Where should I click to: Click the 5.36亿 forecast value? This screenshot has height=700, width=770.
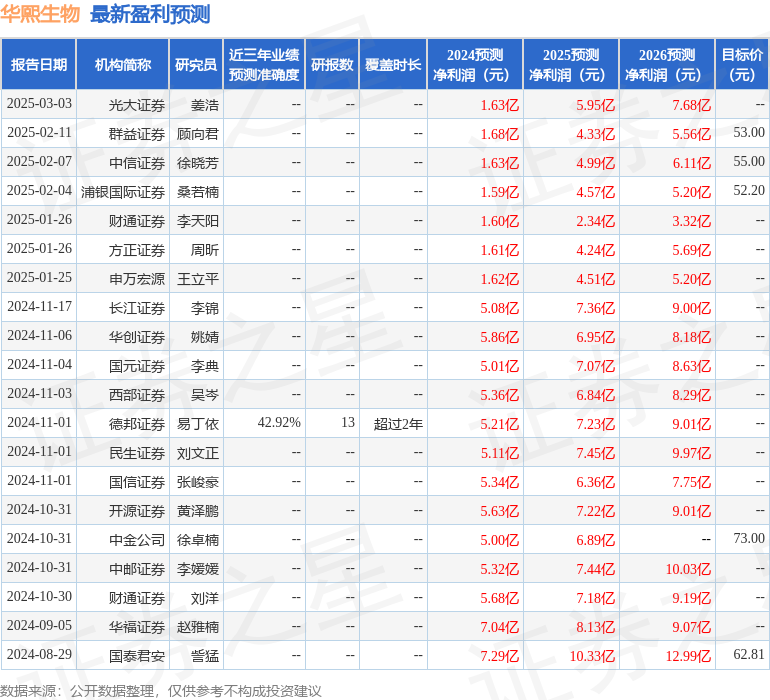(x=499, y=395)
